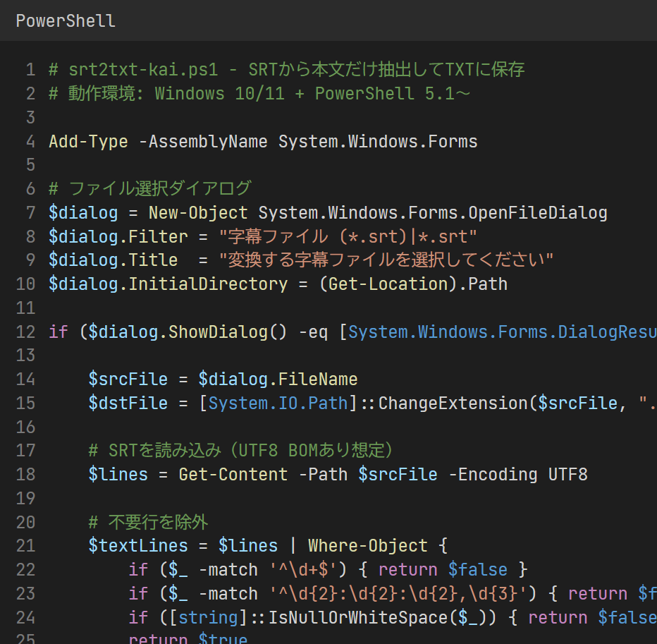Click 'Get-Content' on line 18
657x644 pixels.
coord(233,475)
